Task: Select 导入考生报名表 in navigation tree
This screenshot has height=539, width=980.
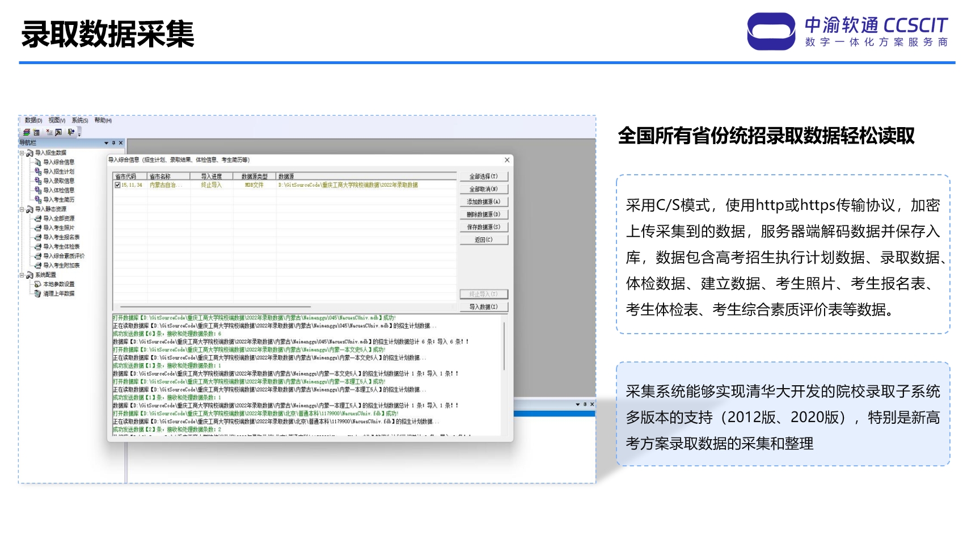Action: [x=62, y=238]
